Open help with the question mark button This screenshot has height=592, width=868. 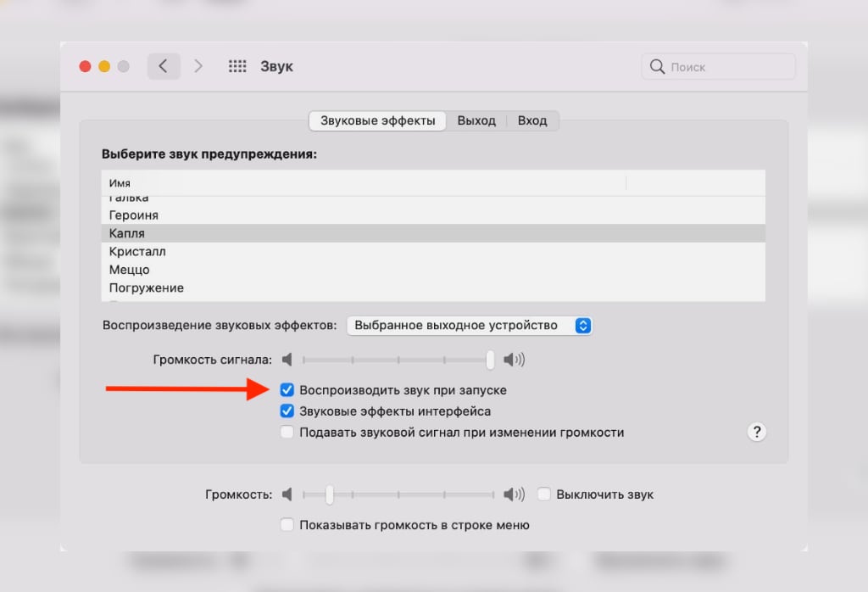click(757, 432)
